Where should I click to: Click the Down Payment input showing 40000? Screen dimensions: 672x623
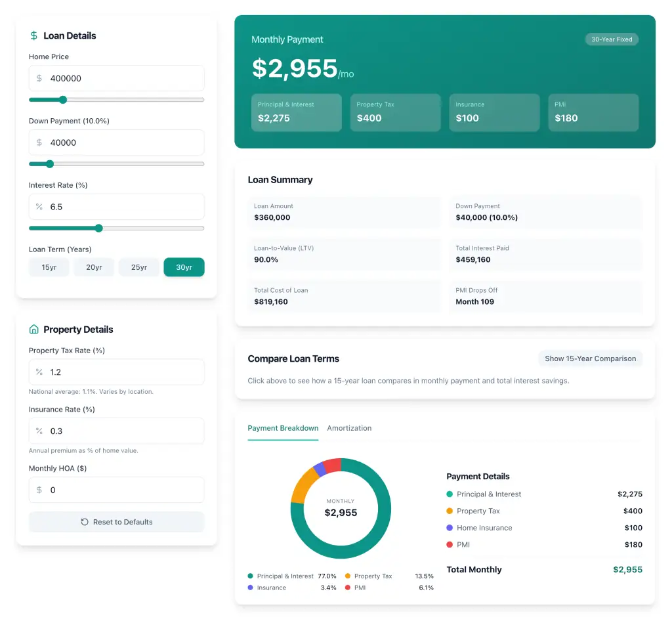pyautogui.click(x=117, y=142)
